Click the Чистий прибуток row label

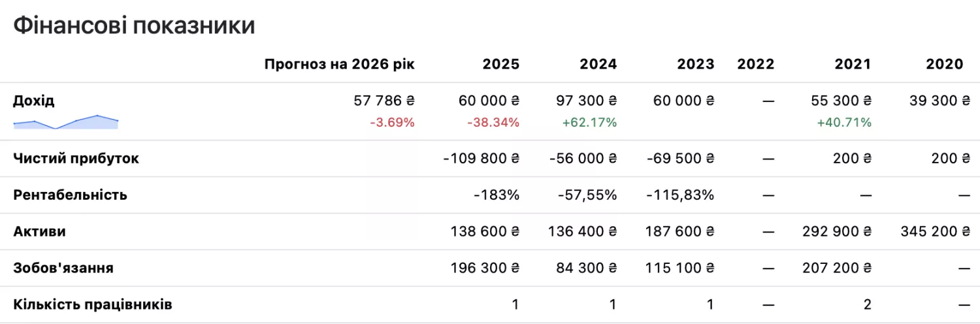click(76, 159)
